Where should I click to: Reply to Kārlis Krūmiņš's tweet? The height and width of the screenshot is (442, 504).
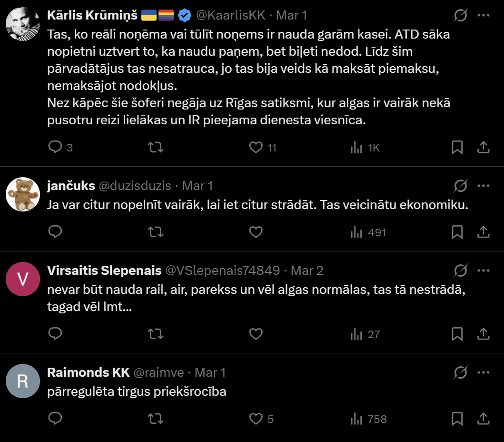coord(56,147)
